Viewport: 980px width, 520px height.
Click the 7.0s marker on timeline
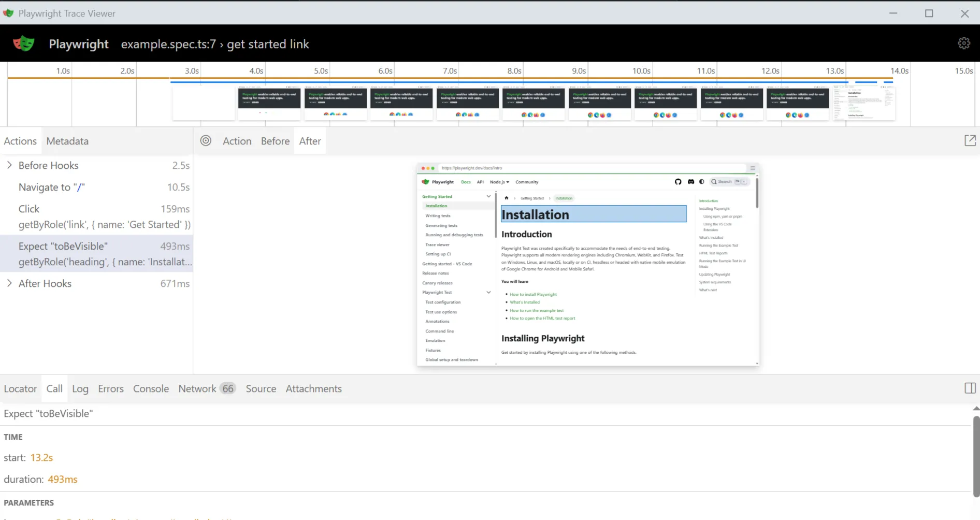450,71
